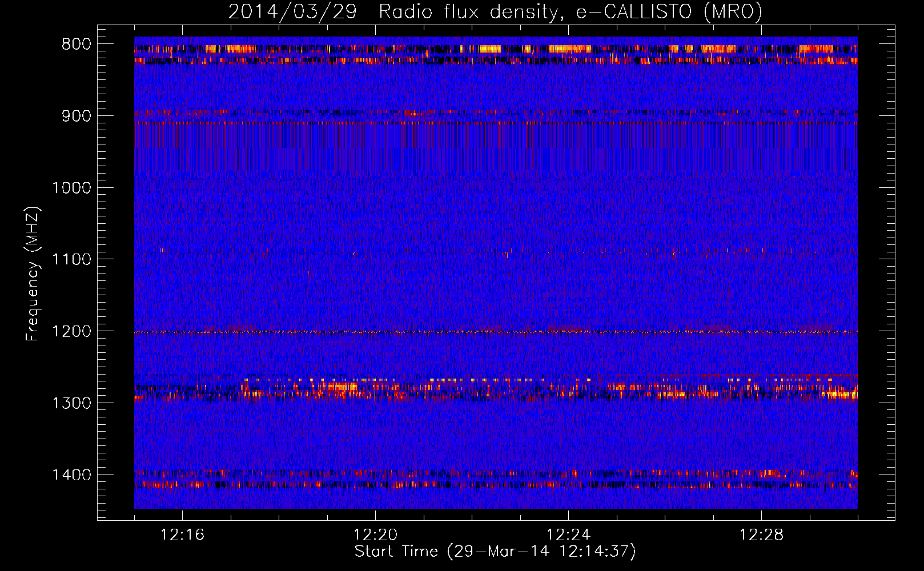Image resolution: width=924 pixels, height=571 pixels.
Task: Click the 1200 frequency tick label
Action: (71, 332)
